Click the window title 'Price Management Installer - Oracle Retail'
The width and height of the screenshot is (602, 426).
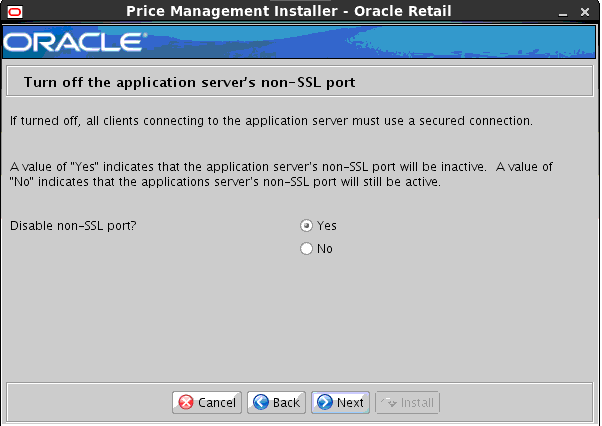289,11
